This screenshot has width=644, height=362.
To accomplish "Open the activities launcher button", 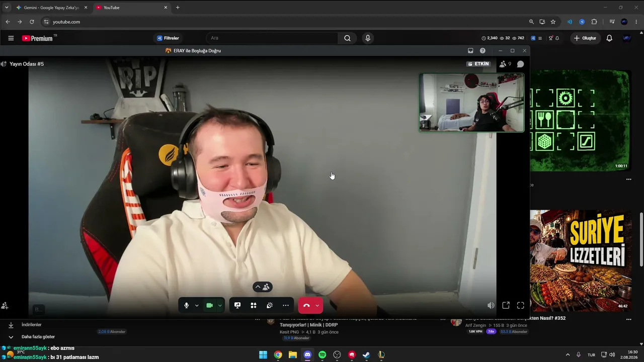I will point(254,305).
